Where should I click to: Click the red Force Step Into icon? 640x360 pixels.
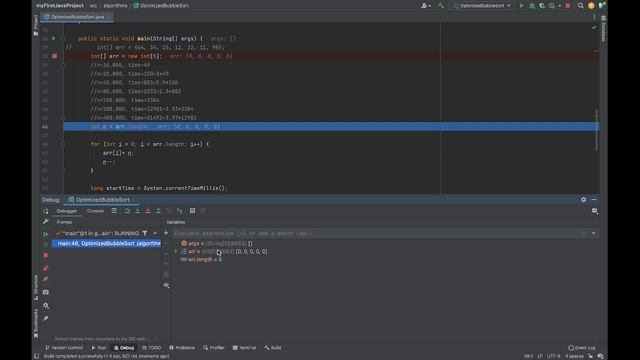click(148, 211)
